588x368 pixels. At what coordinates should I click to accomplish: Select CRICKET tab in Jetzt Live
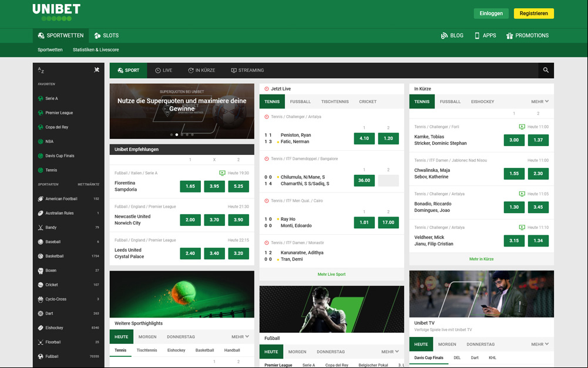point(368,102)
